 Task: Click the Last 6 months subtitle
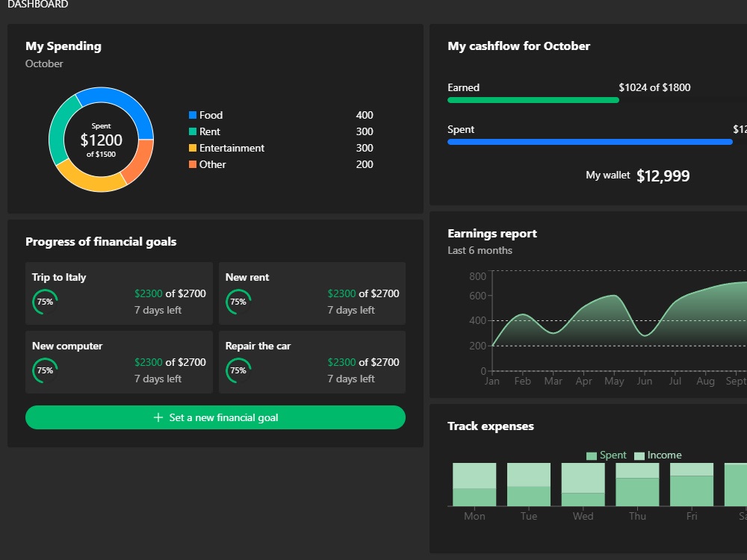point(480,250)
